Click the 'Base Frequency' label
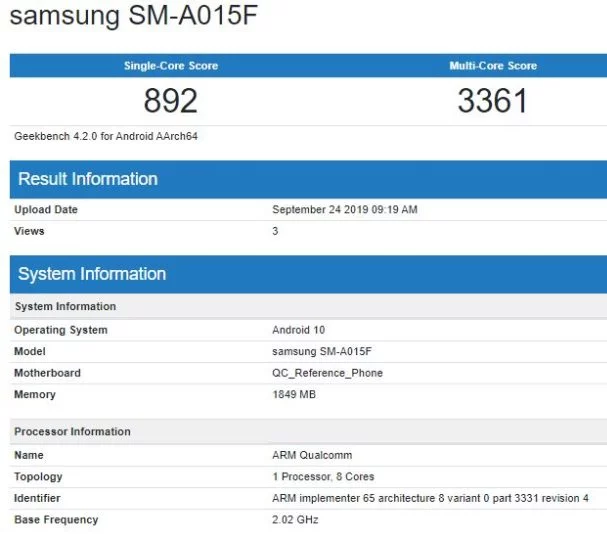 pyautogui.click(x=56, y=520)
